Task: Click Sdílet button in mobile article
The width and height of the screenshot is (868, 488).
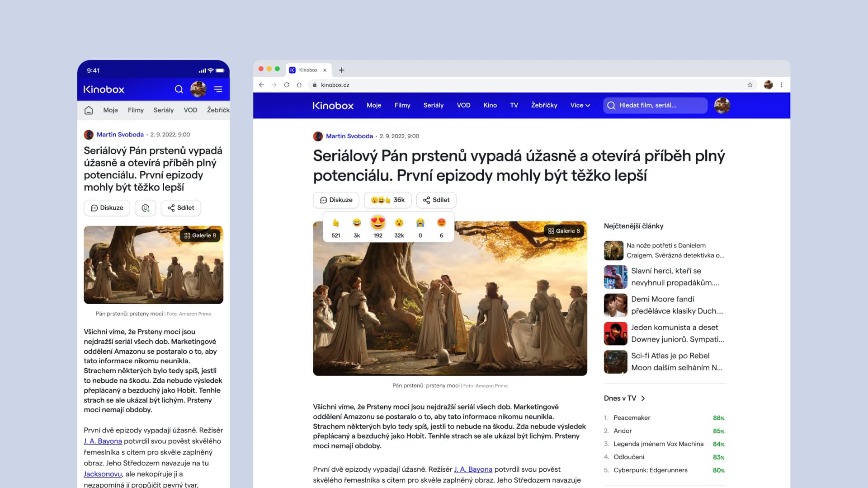Action: [181, 208]
